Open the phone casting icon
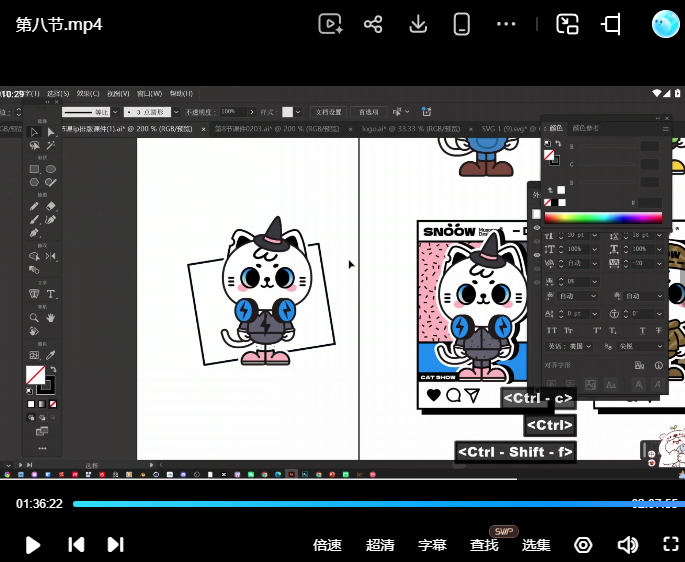 (462, 24)
